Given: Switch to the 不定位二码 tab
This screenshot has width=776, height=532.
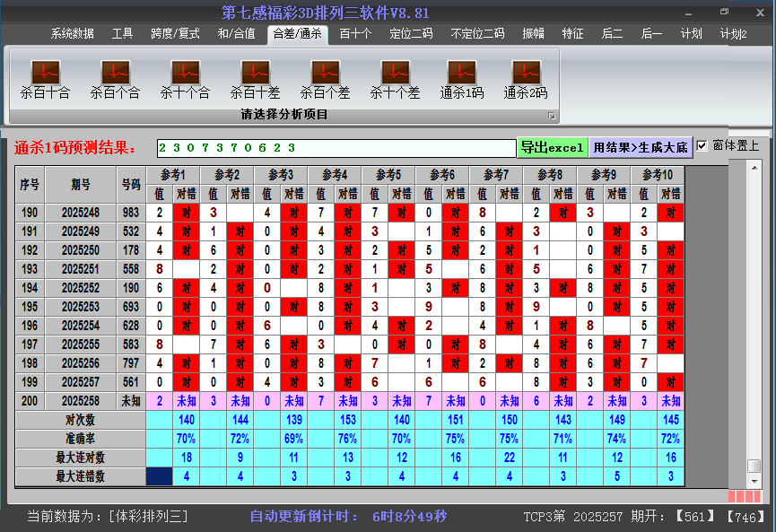Looking at the screenshot, I should (477, 34).
